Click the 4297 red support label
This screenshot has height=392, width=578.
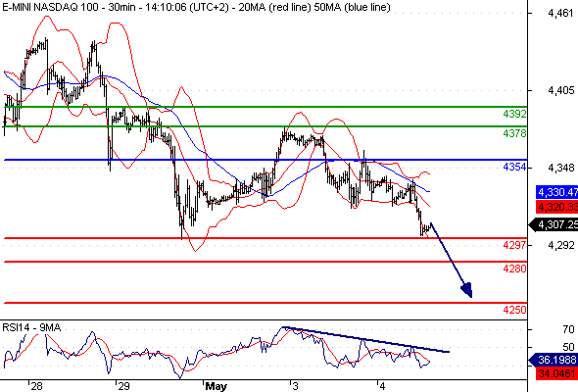514,245
